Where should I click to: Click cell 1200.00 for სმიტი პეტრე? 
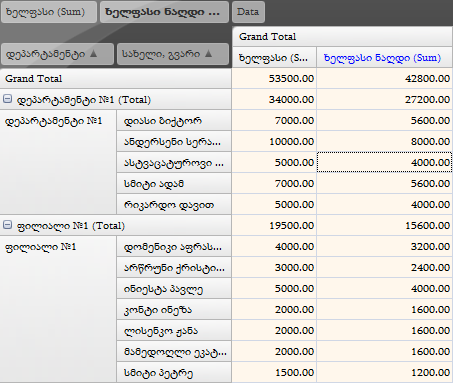385,372
